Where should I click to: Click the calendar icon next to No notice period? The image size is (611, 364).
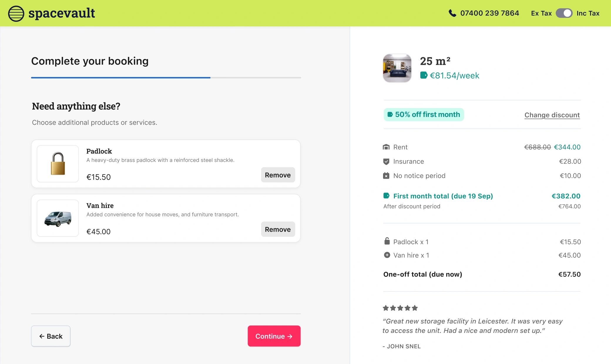pos(386,176)
